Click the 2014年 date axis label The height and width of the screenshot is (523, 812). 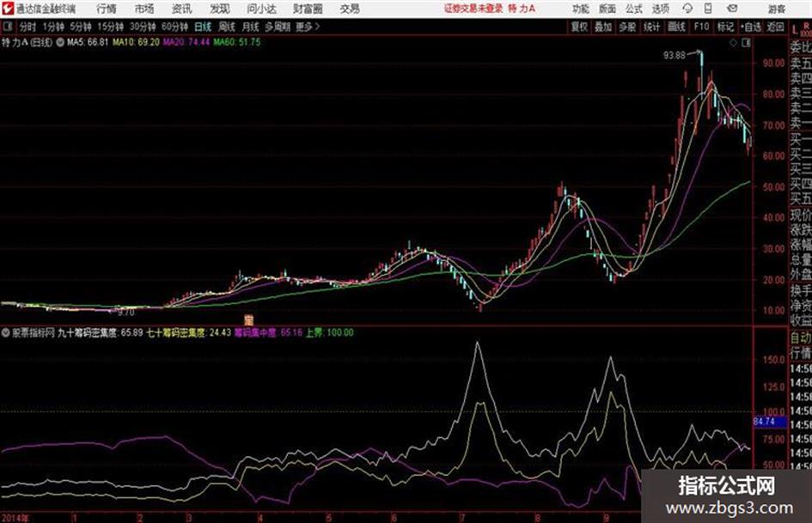(x=15, y=518)
